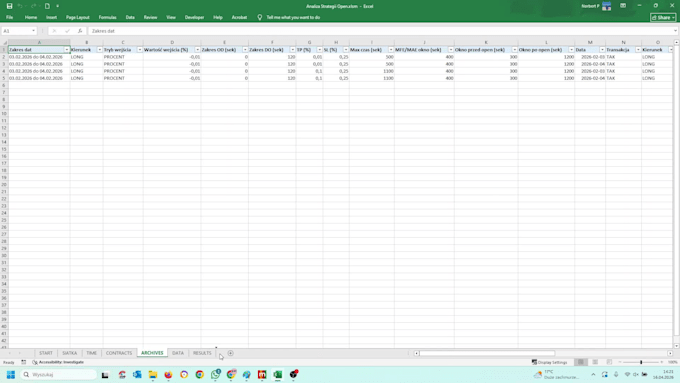
Task: Click the New document quick access icon
Action: [x=47, y=6]
